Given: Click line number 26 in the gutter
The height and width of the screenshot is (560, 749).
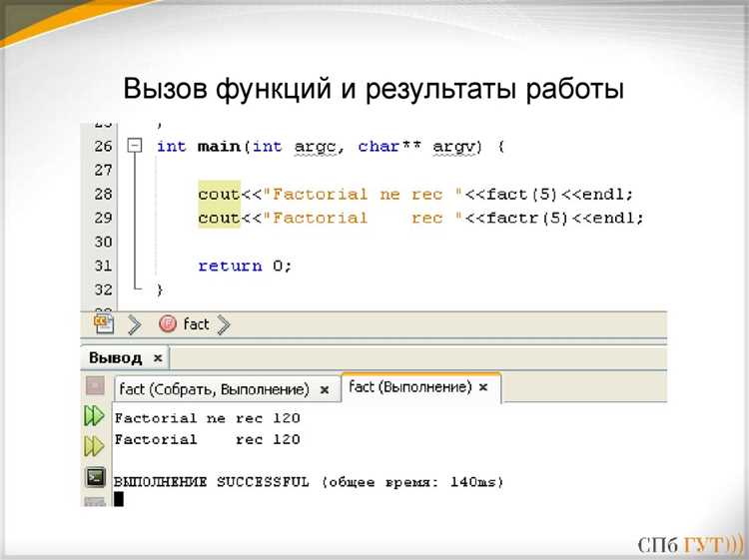Looking at the screenshot, I should click(x=103, y=146).
